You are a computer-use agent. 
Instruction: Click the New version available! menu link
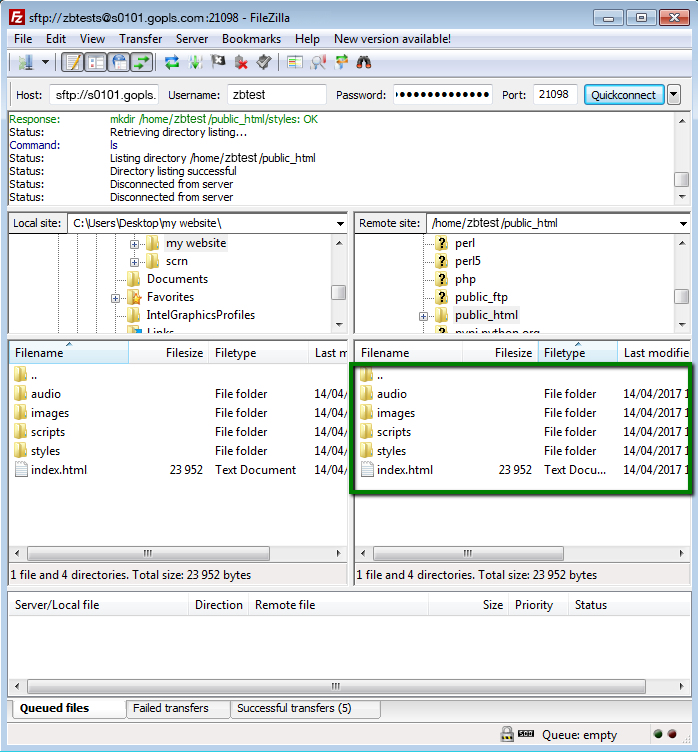(x=392, y=39)
